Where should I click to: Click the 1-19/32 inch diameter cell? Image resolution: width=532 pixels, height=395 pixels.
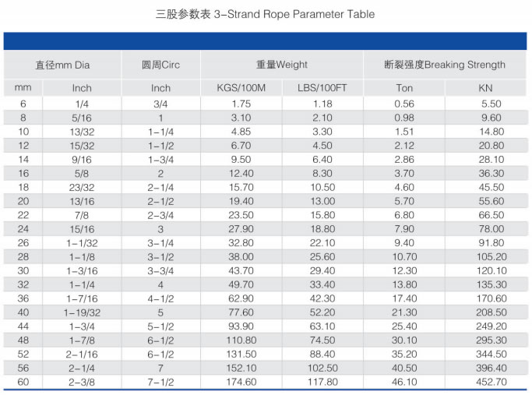pyautogui.click(x=82, y=312)
